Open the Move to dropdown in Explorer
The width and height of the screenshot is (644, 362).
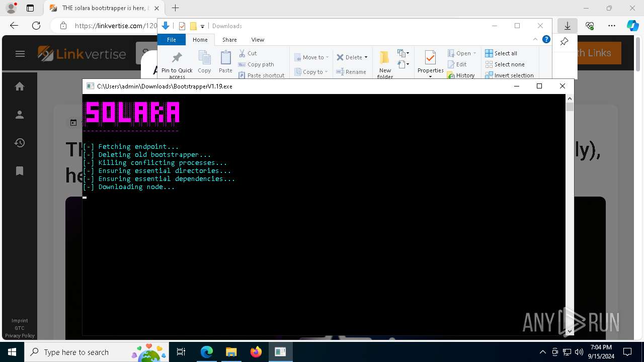point(311,57)
